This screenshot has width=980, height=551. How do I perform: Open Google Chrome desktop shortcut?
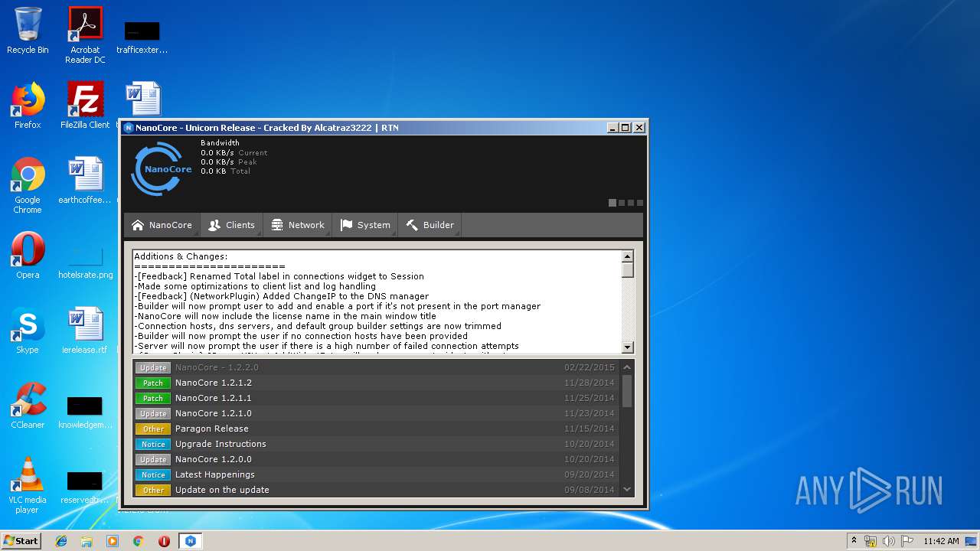point(28,185)
